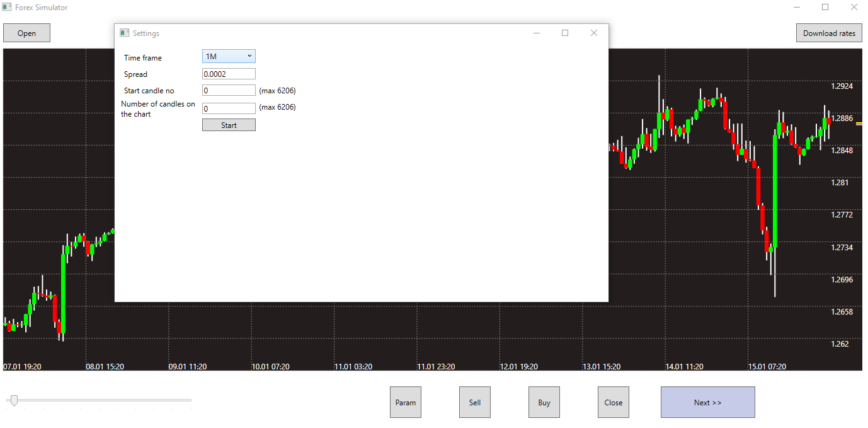Click the Open button in Forex Simulator
Image resolution: width=868 pixels, height=428 pixels.
point(26,33)
